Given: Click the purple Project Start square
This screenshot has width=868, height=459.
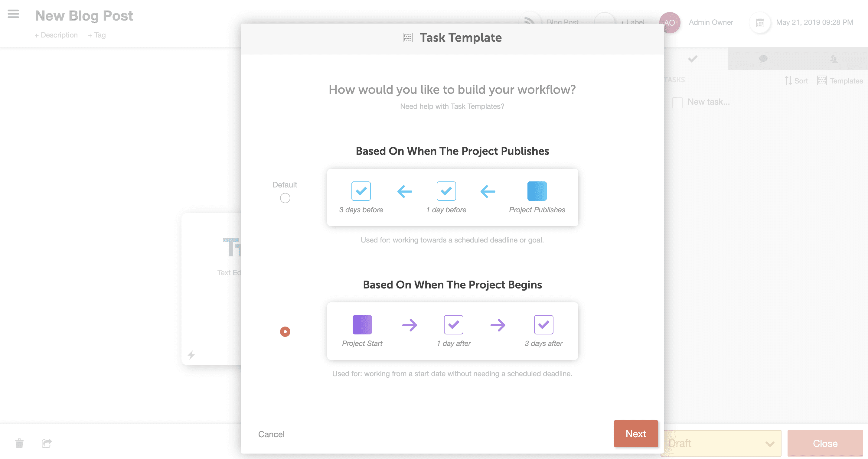Looking at the screenshot, I should click(362, 324).
